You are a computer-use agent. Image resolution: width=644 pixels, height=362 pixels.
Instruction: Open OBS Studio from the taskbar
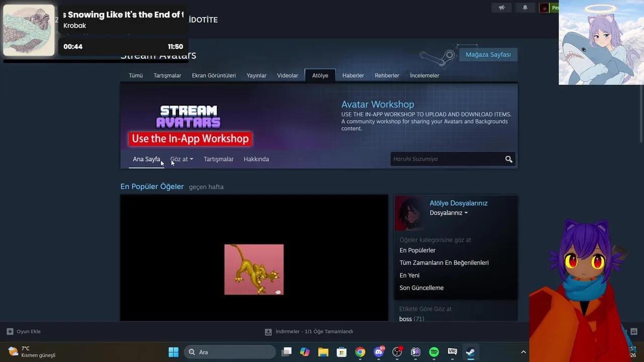click(397, 352)
